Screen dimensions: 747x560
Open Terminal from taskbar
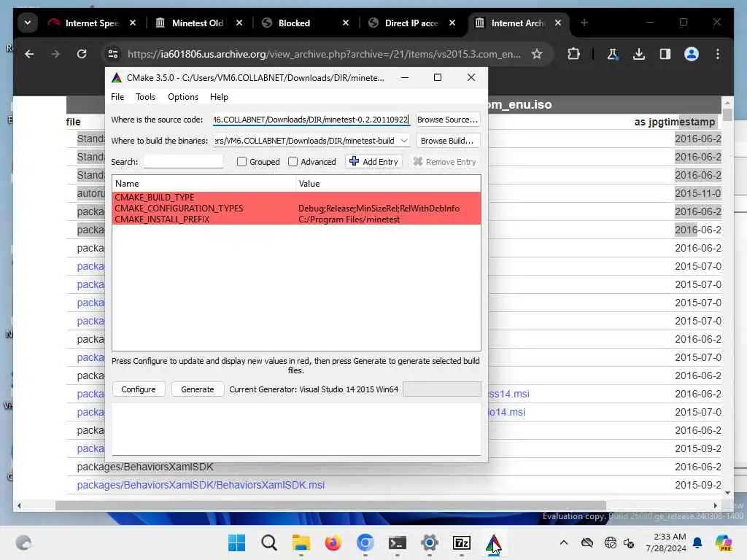click(398, 542)
